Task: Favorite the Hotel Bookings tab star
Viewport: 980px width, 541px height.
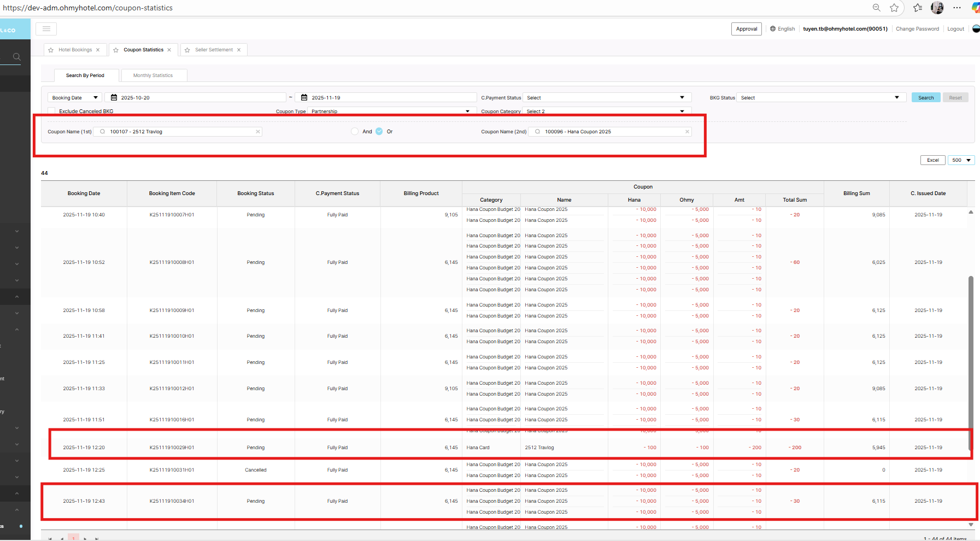Action: [x=51, y=50]
